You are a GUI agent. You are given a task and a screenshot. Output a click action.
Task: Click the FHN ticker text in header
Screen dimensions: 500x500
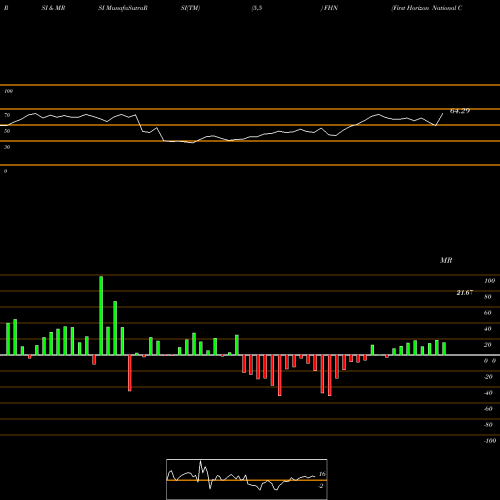[330, 8]
